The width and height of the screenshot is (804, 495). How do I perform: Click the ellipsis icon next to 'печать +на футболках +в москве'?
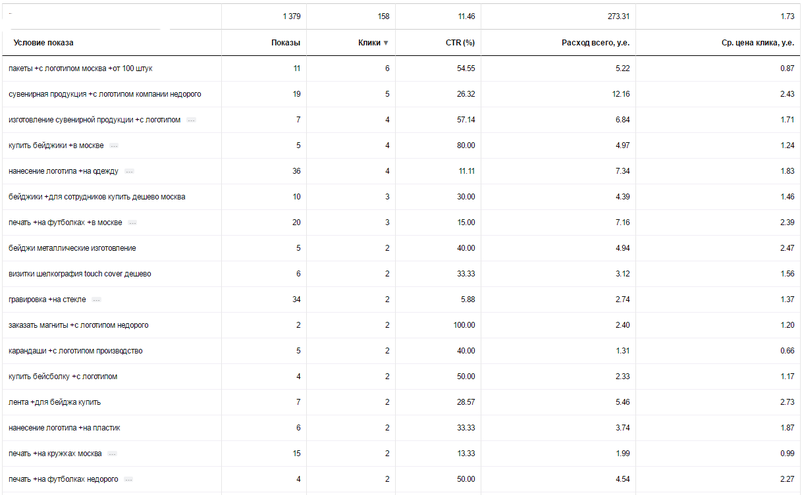pyautogui.click(x=132, y=223)
